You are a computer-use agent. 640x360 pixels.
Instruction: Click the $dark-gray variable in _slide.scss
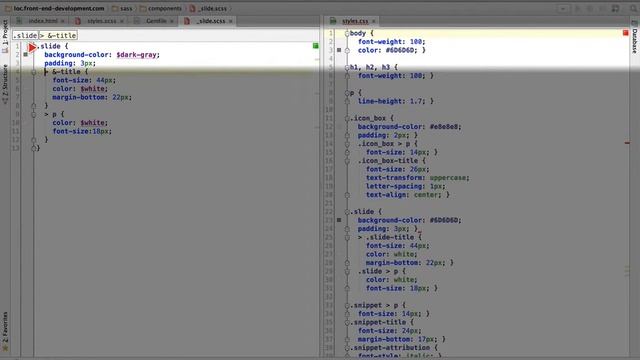click(137, 55)
